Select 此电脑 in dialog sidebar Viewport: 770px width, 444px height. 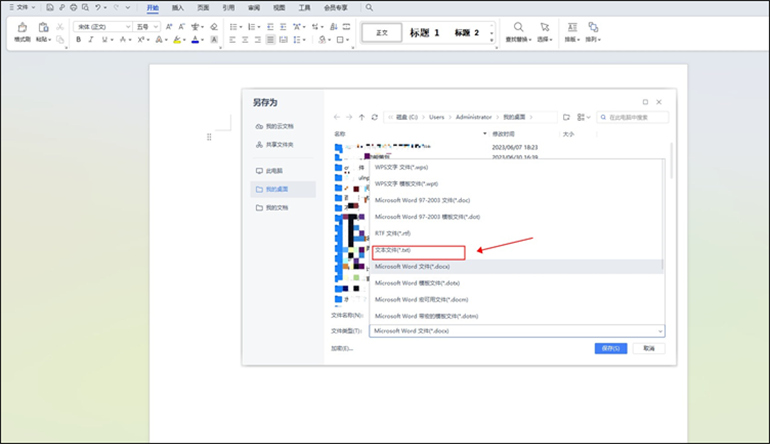(276, 171)
